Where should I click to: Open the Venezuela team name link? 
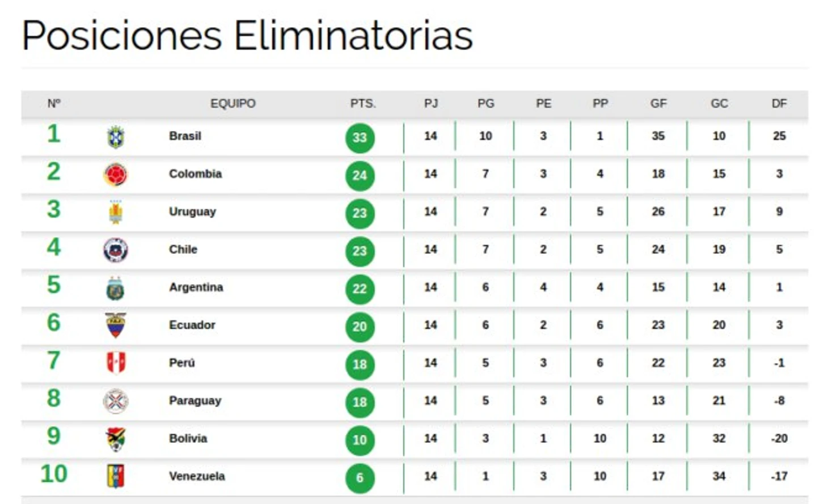(197, 476)
